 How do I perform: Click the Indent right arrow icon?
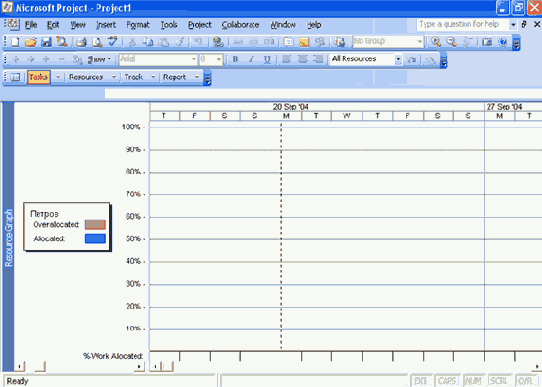(x=31, y=59)
